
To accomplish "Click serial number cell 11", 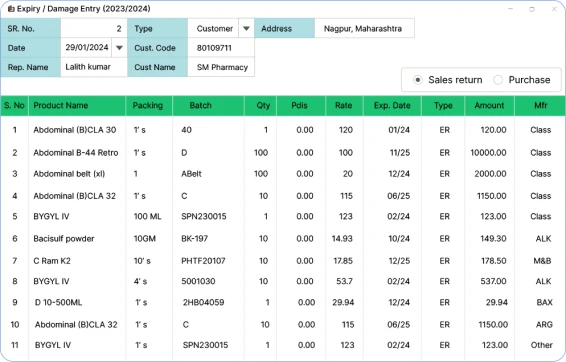I will (15, 345).
